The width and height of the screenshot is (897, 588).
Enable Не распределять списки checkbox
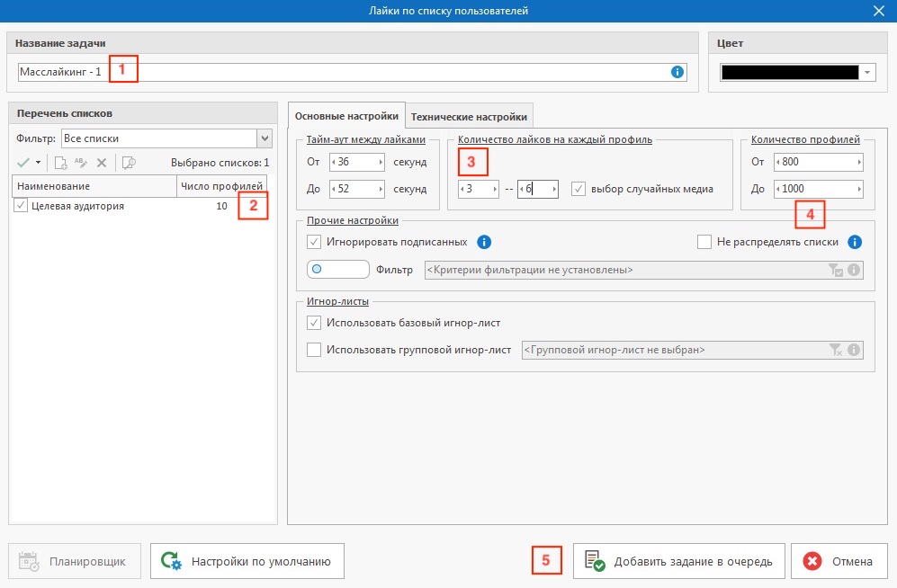[x=704, y=242]
